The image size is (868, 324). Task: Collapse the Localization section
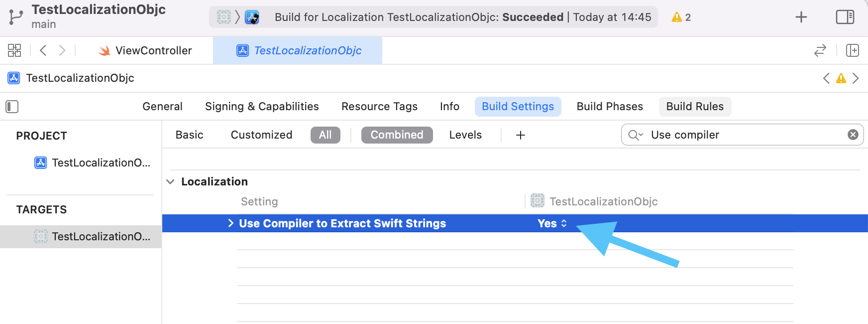pos(171,182)
